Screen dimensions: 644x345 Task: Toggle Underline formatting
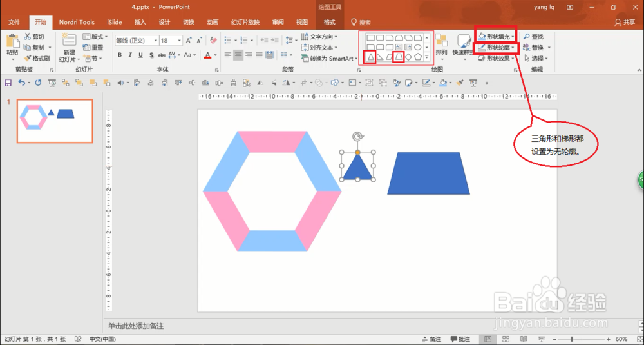(140, 55)
